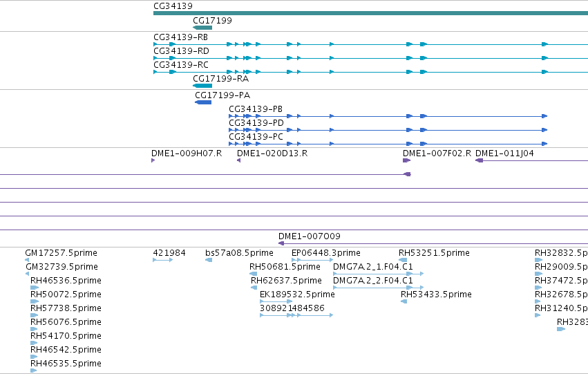Select the CG34139-RD transcript label

point(181,51)
